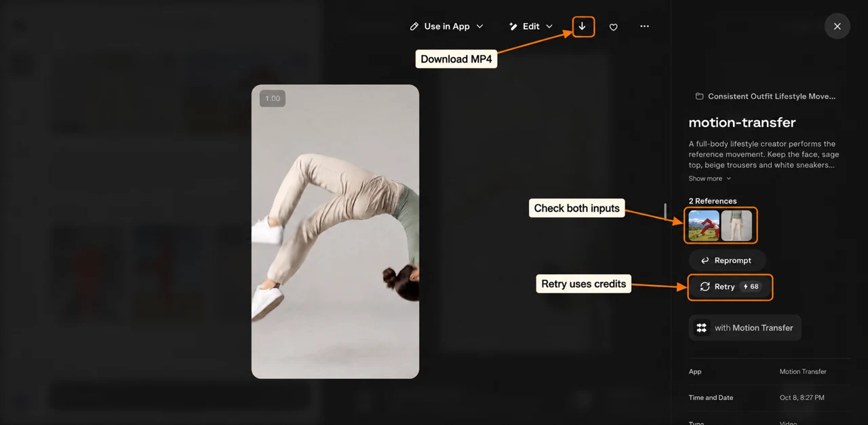The height and width of the screenshot is (425, 868).
Task: Click the Motion Transfer app value
Action: point(803,372)
